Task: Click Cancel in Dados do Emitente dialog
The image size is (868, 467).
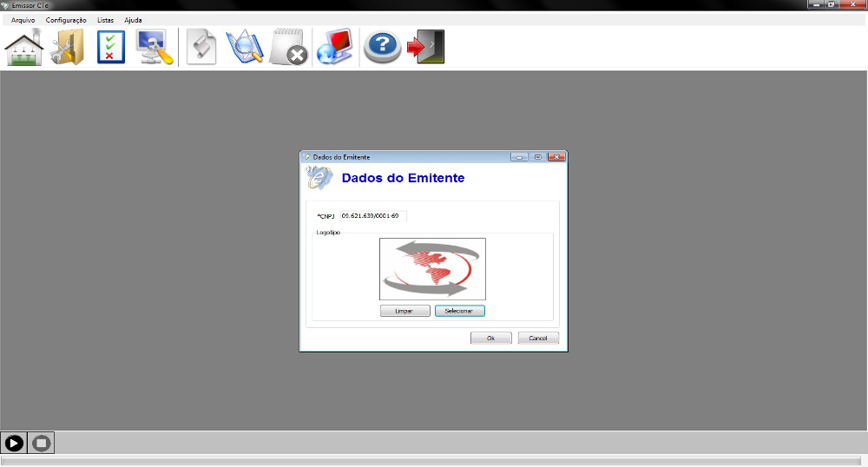Action: 538,338
